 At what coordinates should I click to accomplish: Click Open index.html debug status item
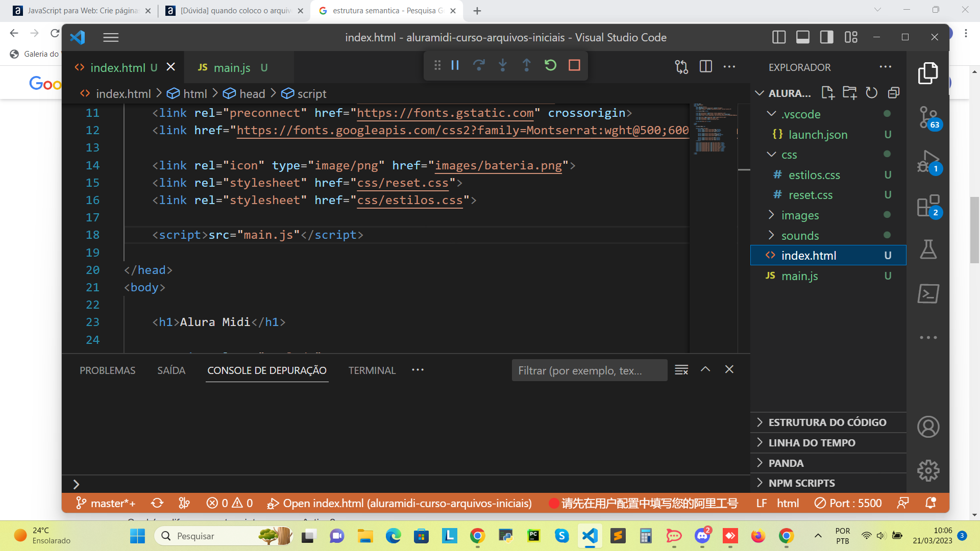[399, 503]
